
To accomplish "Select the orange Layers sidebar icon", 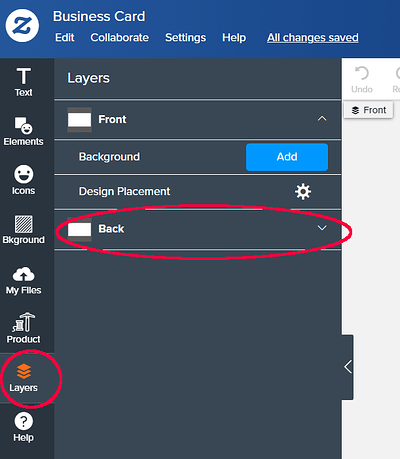I will pos(24,371).
